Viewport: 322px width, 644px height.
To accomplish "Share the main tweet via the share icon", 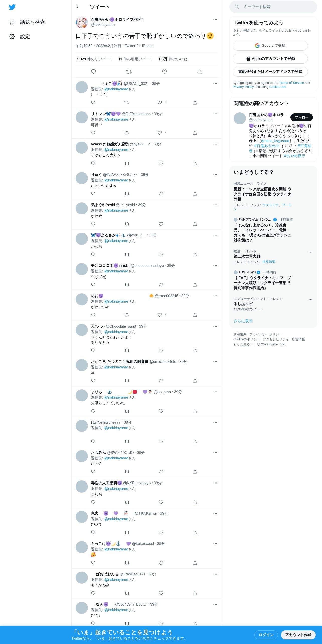I will tap(200, 72).
